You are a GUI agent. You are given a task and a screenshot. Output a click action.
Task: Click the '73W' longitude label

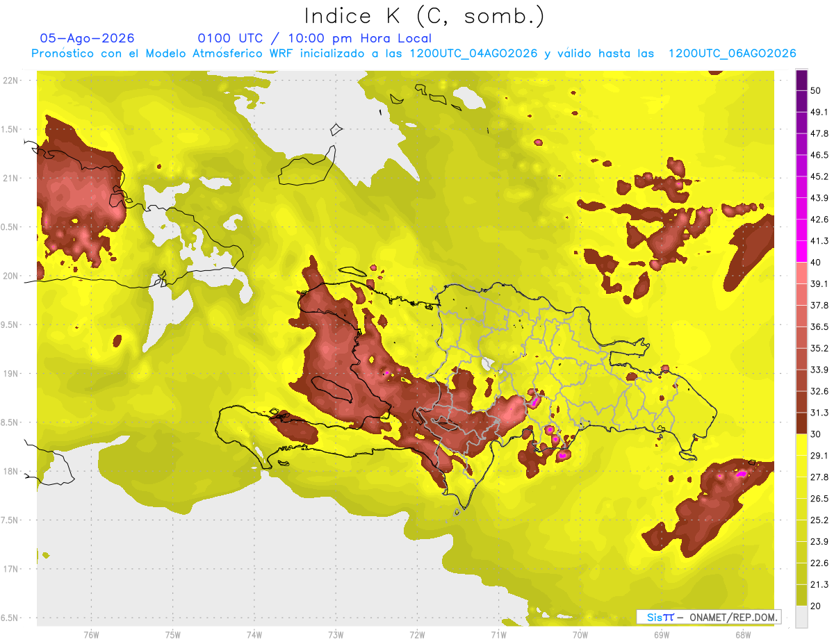pos(336,634)
